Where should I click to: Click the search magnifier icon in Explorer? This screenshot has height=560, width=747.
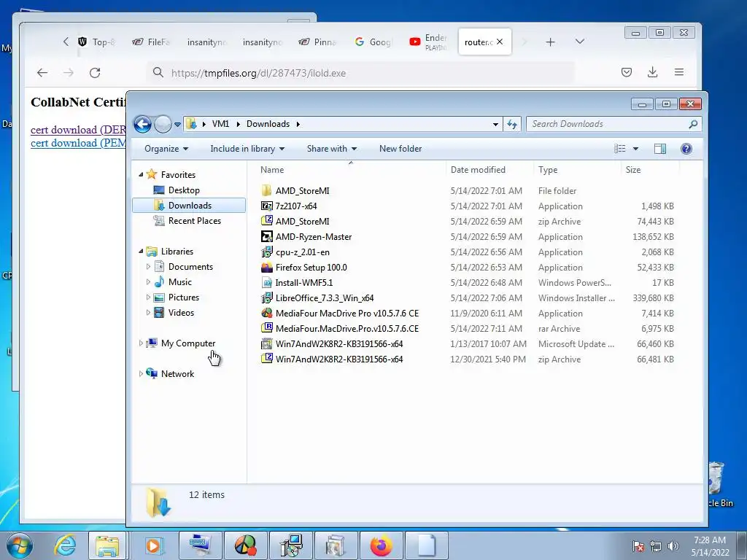coord(693,124)
